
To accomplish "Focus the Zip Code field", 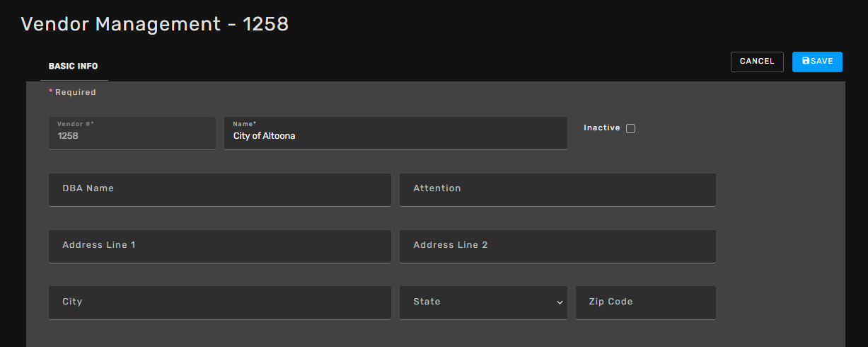I will 646,302.
